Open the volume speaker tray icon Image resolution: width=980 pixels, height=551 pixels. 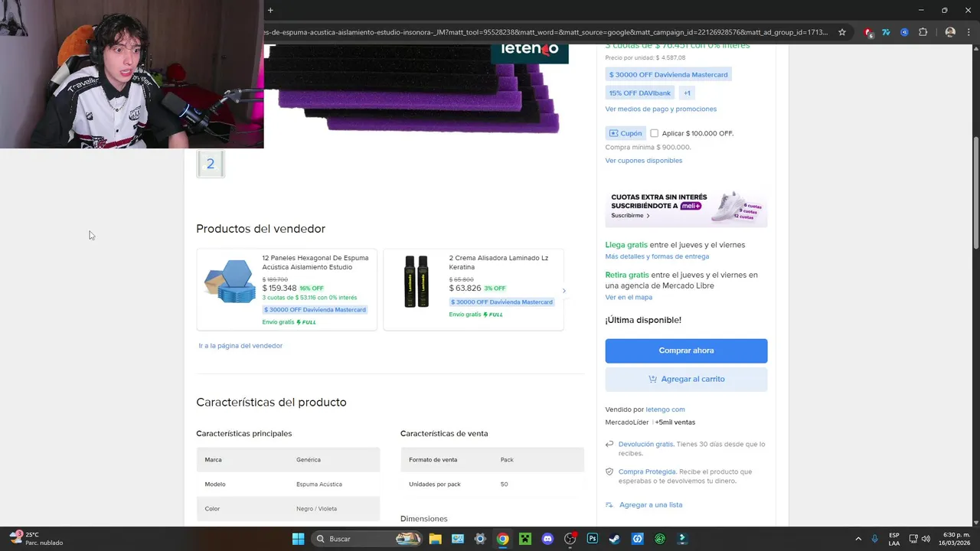tap(926, 539)
